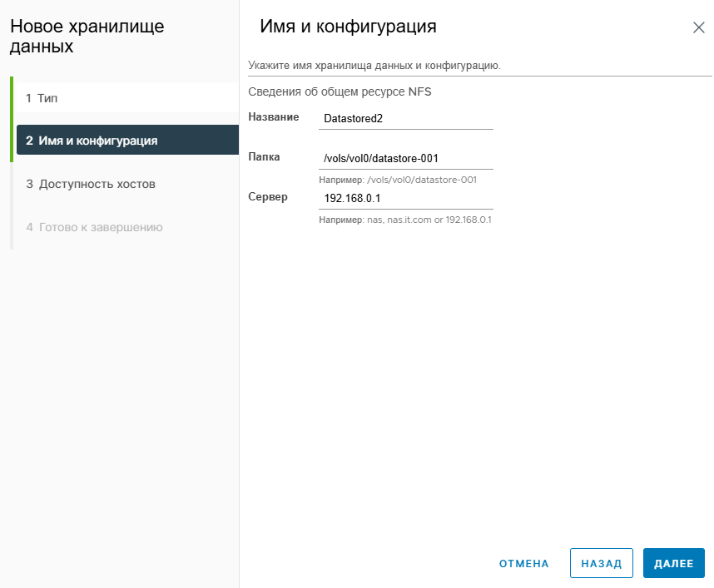Screen dimensions: 714x588
Task: Proceed with the ДАЛЕЕ button
Action: point(673,563)
